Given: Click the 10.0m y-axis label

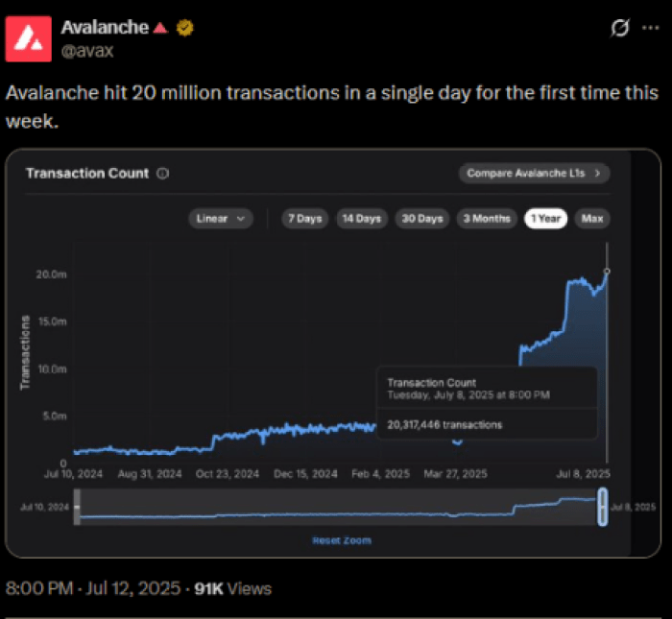Looking at the screenshot, I should click(x=52, y=369).
